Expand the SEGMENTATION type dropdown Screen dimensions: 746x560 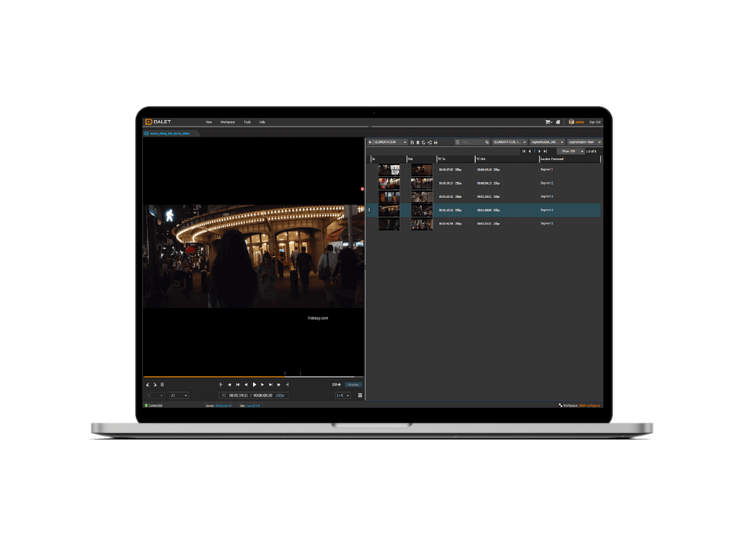[x=389, y=142]
